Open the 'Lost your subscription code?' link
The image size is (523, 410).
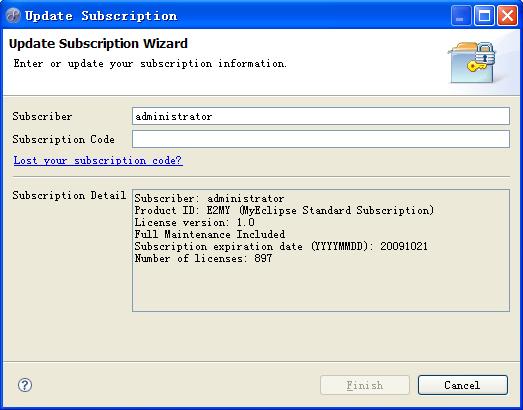click(98, 160)
